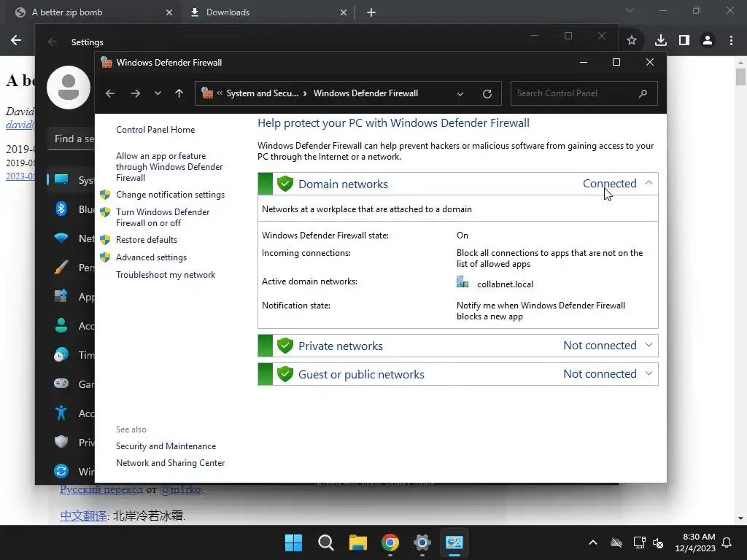Screen dimensions: 747x560
Task: Open Security and Maintenance link
Action: pyautogui.click(x=166, y=446)
